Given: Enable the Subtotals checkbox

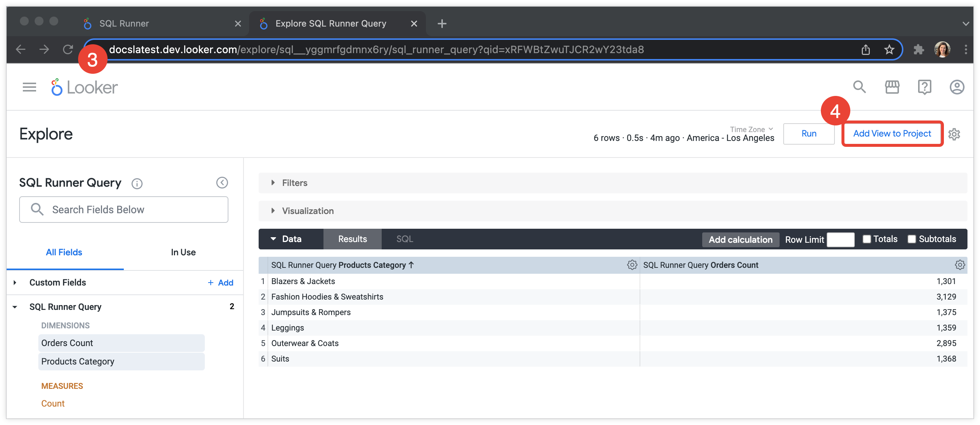Looking at the screenshot, I should (912, 239).
